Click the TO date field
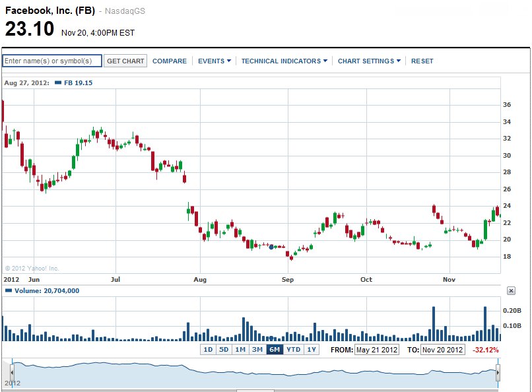The width and height of the screenshot is (532, 392). click(x=442, y=350)
